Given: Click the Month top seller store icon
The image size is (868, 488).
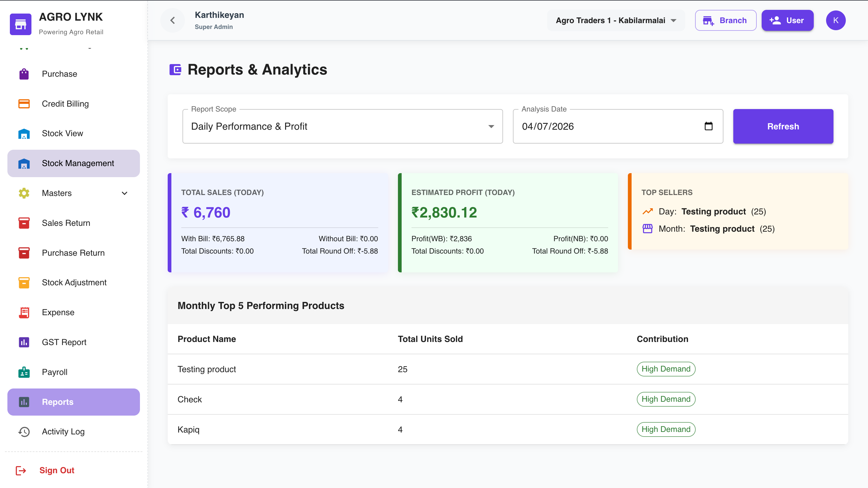Looking at the screenshot, I should 648,229.
